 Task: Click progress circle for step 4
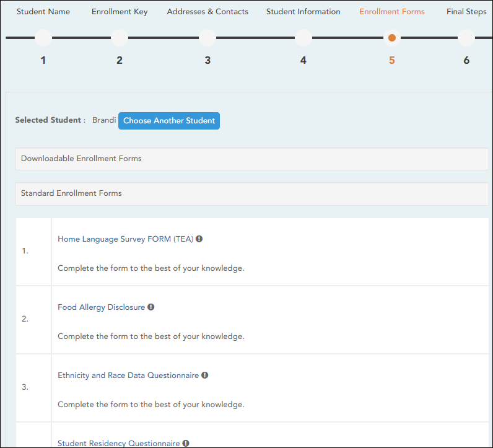pyautogui.click(x=303, y=38)
